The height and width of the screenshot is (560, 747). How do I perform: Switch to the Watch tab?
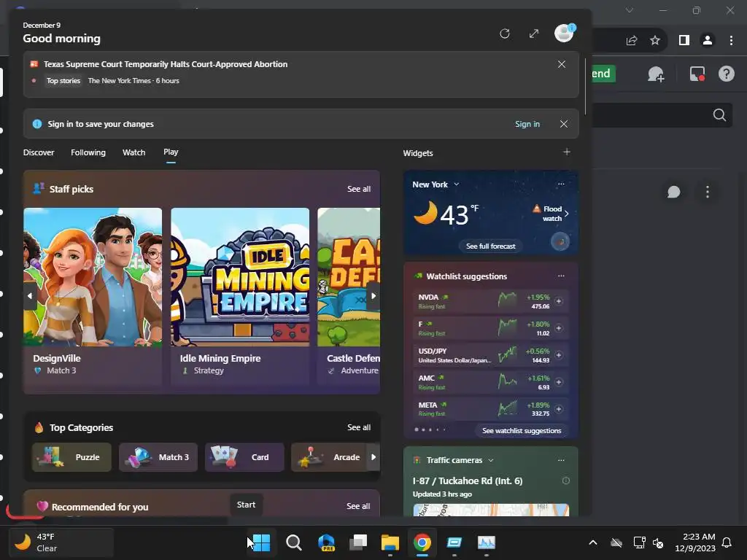point(134,152)
